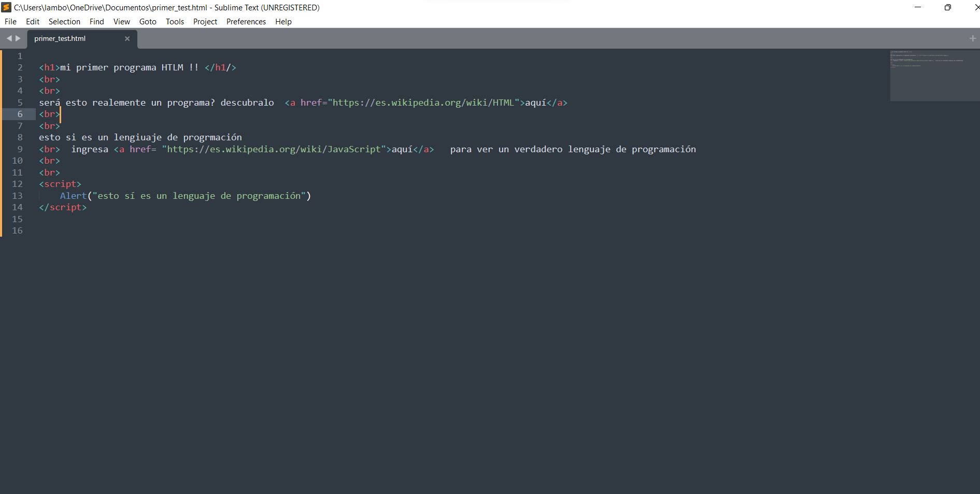Open the View menu
The height and width of the screenshot is (494, 980).
122,22
